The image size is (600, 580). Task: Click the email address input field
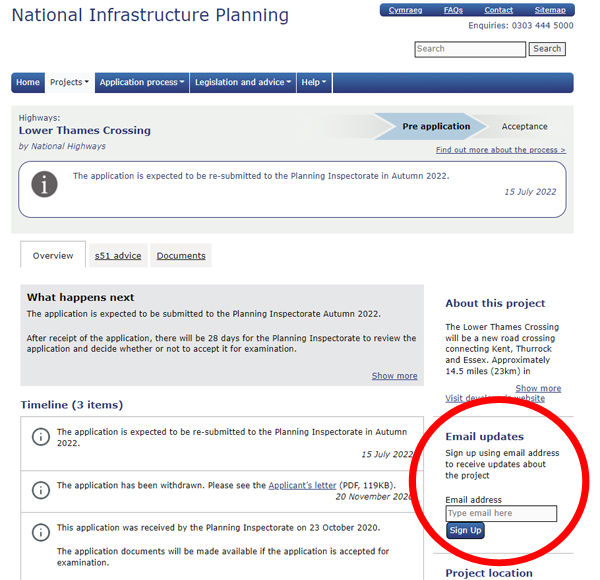(501, 513)
